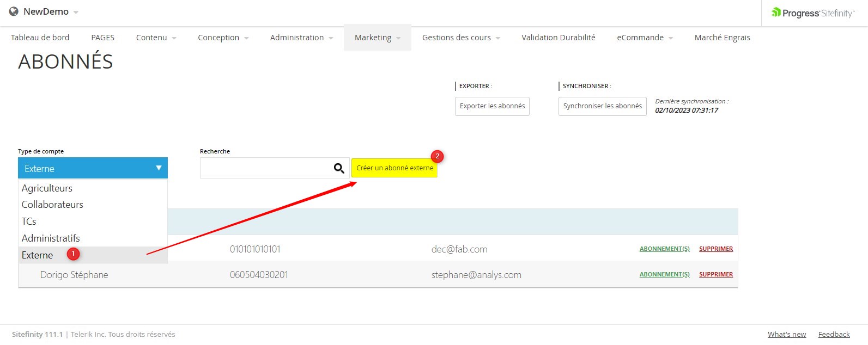
Task: Click the search magnifier icon
Action: [338, 169]
